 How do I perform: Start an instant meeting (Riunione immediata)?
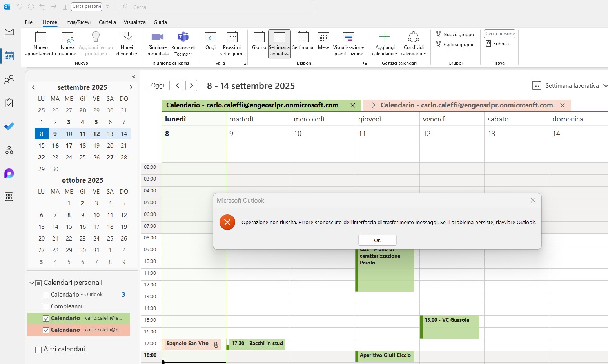157,44
